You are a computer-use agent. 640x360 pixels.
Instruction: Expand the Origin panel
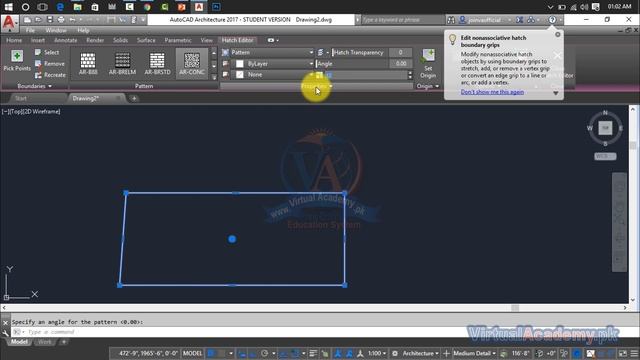pos(428,86)
